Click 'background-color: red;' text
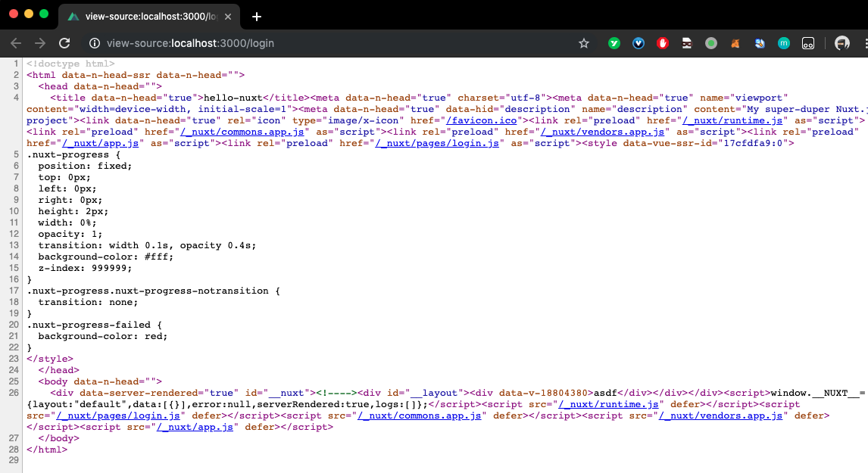This screenshot has width=868, height=473. coord(102,336)
